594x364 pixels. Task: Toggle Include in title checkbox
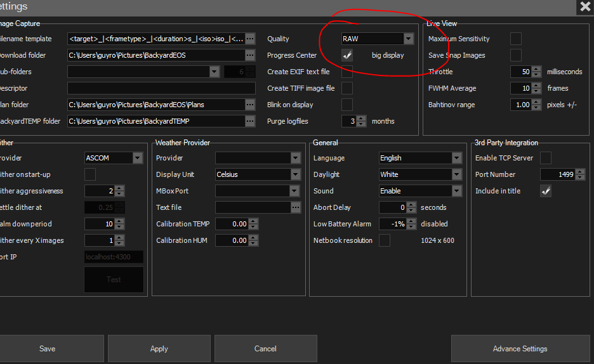point(545,191)
